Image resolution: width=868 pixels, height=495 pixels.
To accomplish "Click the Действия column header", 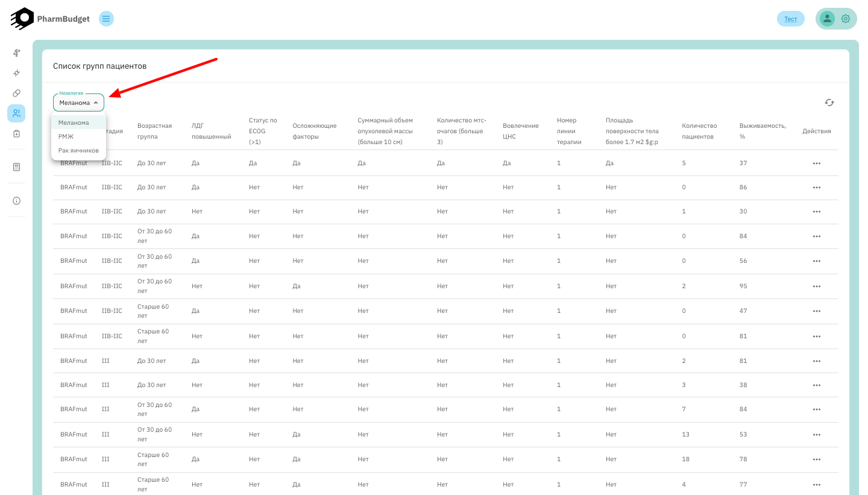I will [x=817, y=131].
